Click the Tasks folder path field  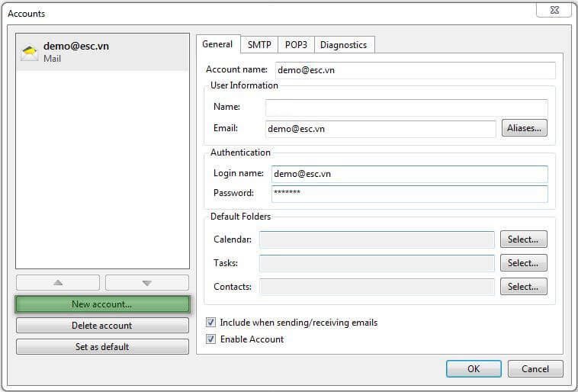pos(377,263)
